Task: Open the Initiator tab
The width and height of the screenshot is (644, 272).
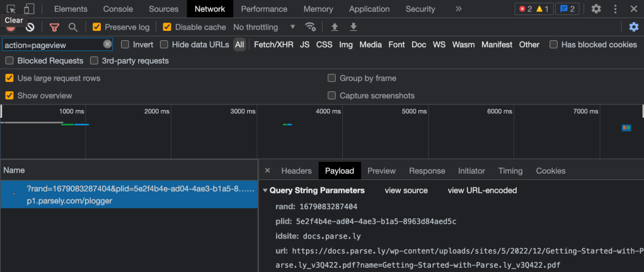Action: tap(471, 171)
